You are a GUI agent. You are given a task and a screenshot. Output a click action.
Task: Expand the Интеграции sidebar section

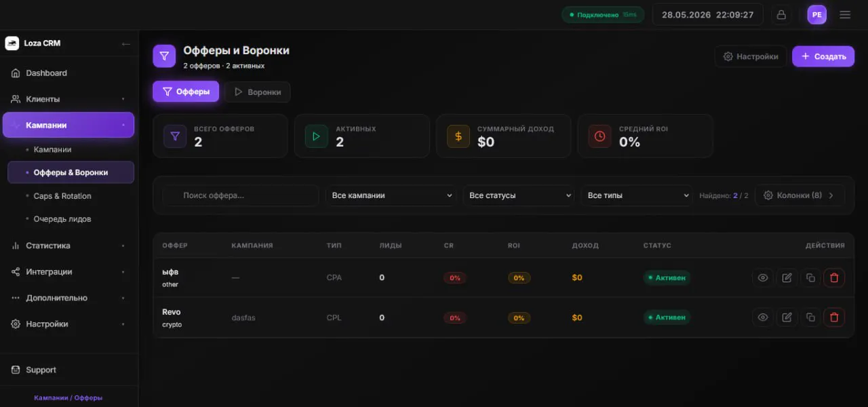68,271
